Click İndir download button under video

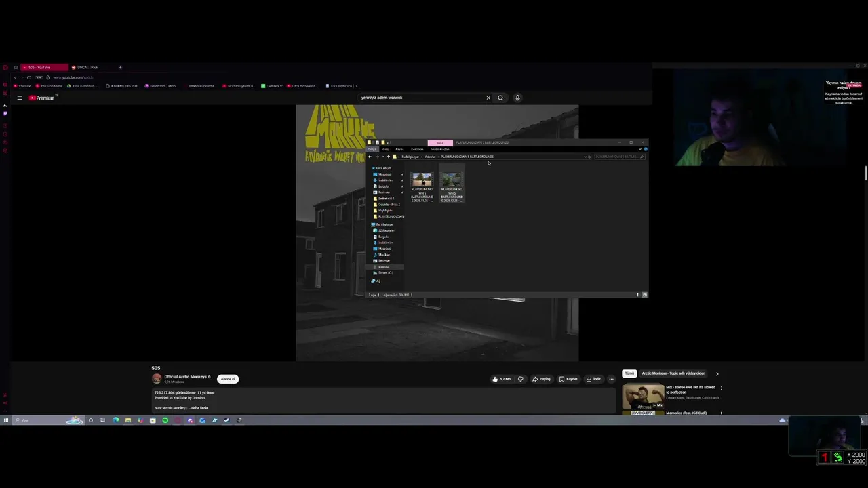click(593, 379)
